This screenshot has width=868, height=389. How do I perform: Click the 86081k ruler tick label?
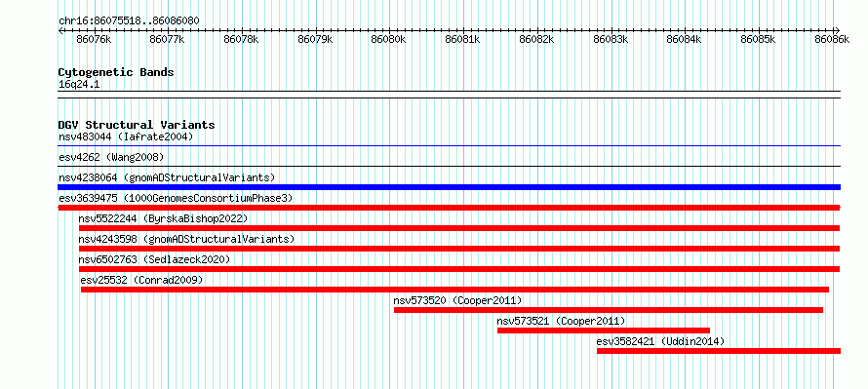pos(463,39)
